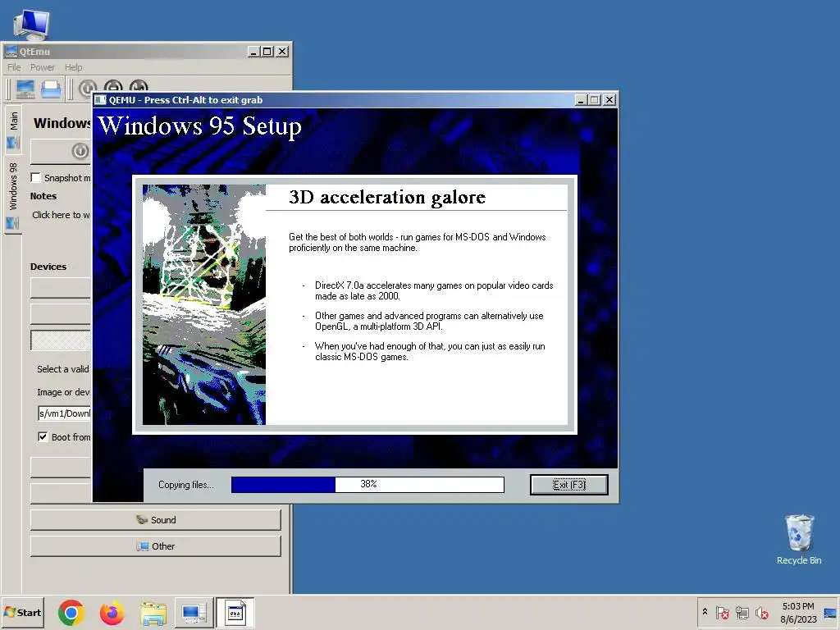
Task: Toggle the Boot from checkbox
Action: [x=43, y=436]
